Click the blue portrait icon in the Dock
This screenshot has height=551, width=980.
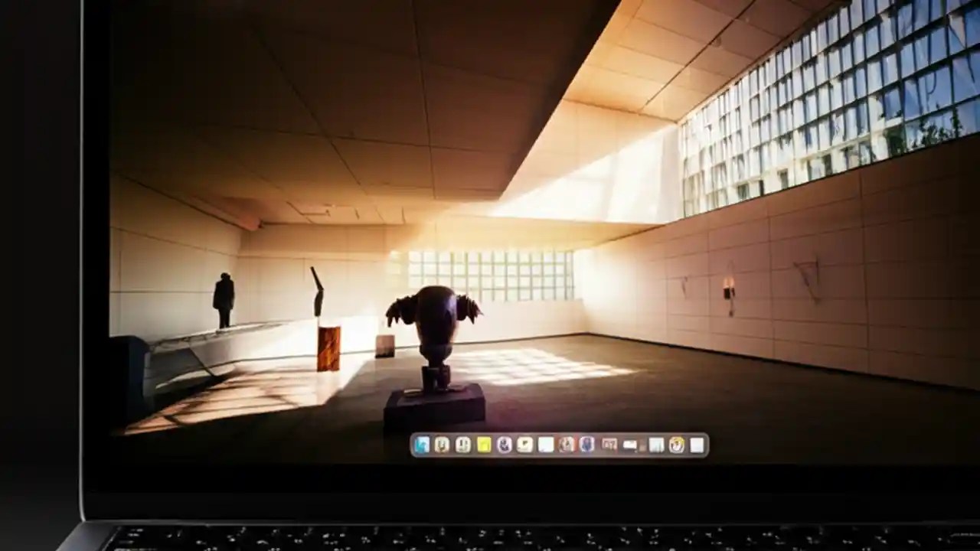(x=586, y=446)
